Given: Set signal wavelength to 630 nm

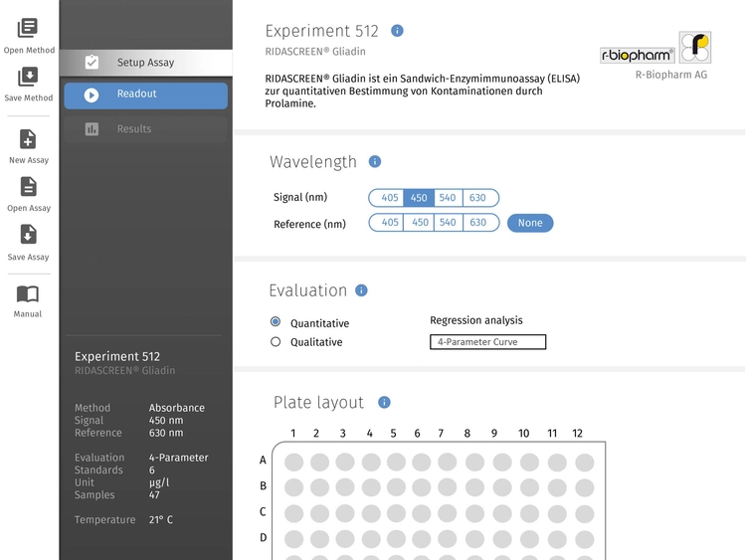Looking at the screenshot, I should pyautogui.click(x=480, y=198).
